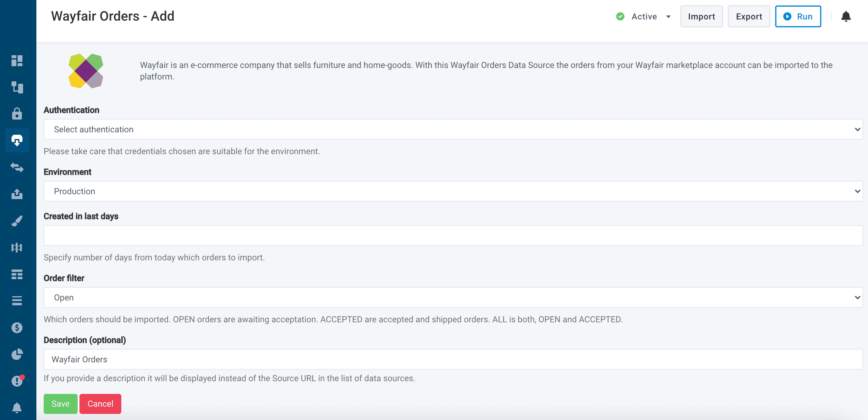This screenshot has width=868, height=420.
Task: Open the Select authentication dropdown
Action: [453, 130]
